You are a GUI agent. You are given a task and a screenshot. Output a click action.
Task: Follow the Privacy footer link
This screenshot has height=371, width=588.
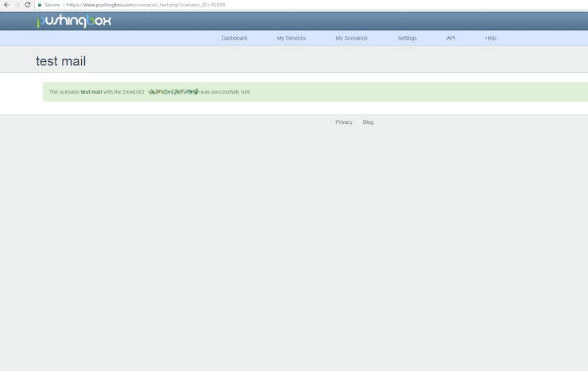(x=344, y=122)
